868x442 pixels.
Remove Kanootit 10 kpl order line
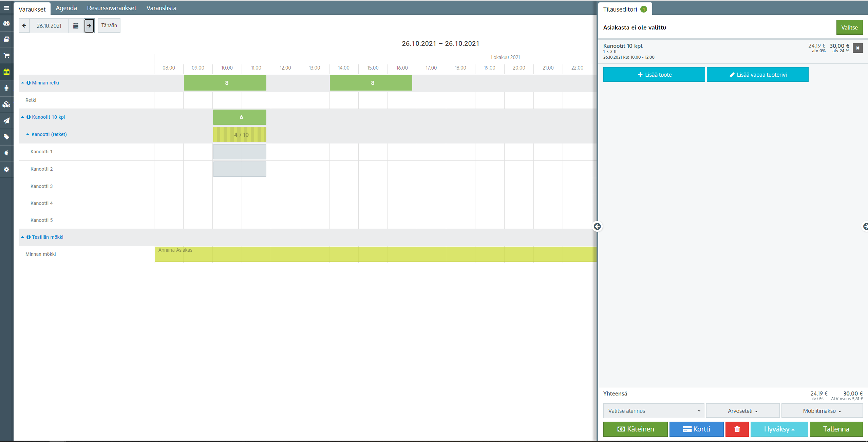tap(857, 48)
